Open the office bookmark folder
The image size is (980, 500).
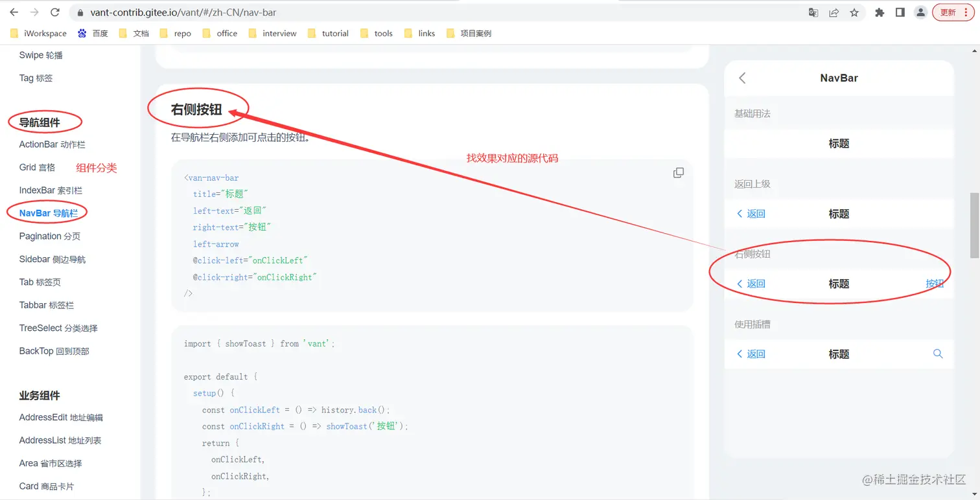coord(220,33)
